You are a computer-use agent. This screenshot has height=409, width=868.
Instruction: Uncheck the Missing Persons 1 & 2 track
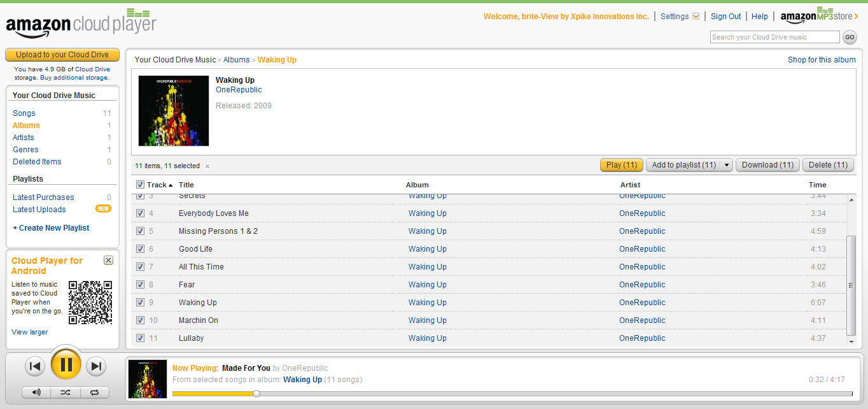pyautogui.click(x=140, y=231)
